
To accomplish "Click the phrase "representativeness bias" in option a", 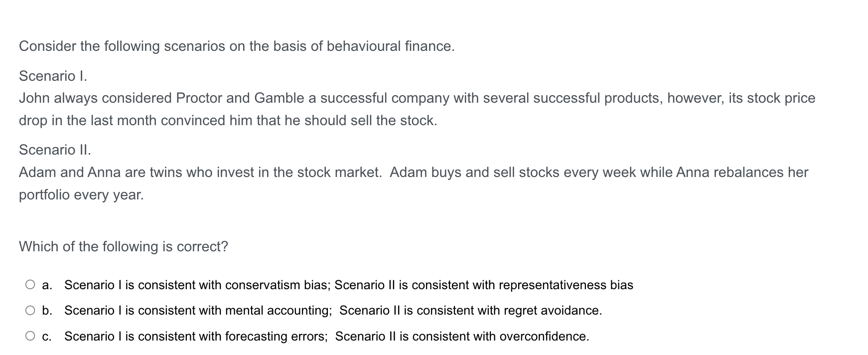I will tap(566, 285).
